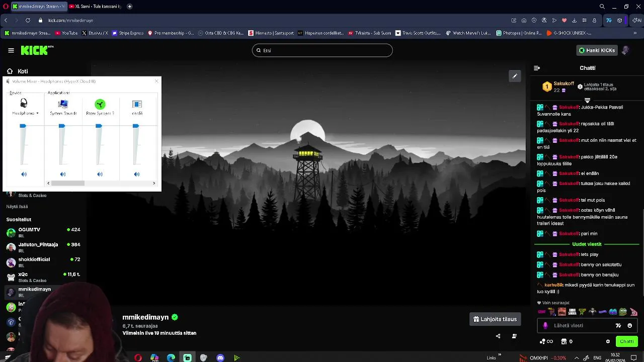
Task: Click the translate icon in chat input
Action: tap(618, 325)
